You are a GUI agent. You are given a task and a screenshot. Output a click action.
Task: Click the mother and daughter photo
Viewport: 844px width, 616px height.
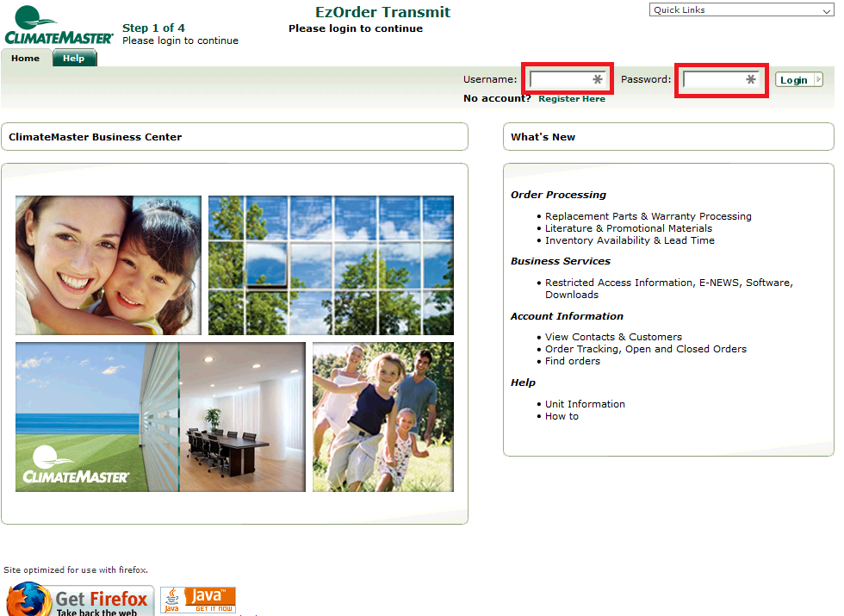(x=109, y=265)
